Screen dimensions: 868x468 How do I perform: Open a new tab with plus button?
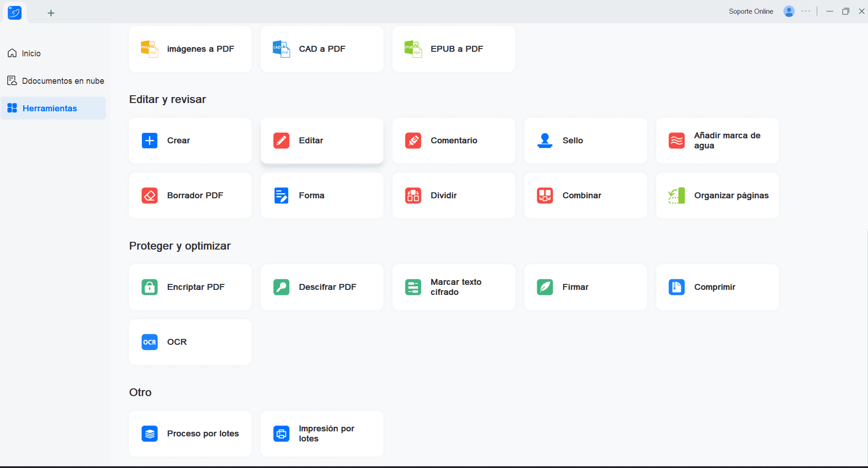[x=51, y=13]
